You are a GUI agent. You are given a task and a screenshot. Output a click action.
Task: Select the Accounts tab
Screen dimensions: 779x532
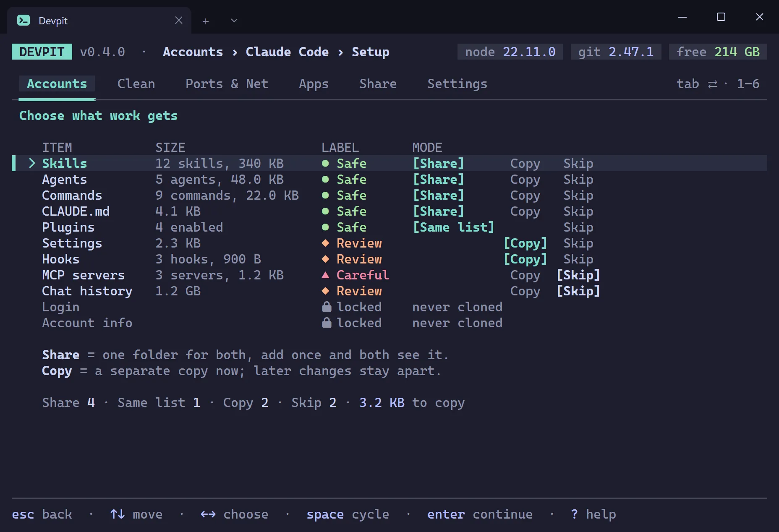point(57,84)
